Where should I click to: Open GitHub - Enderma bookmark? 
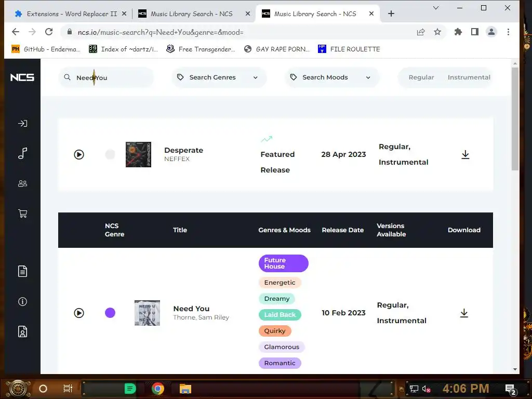pos(46,49)
